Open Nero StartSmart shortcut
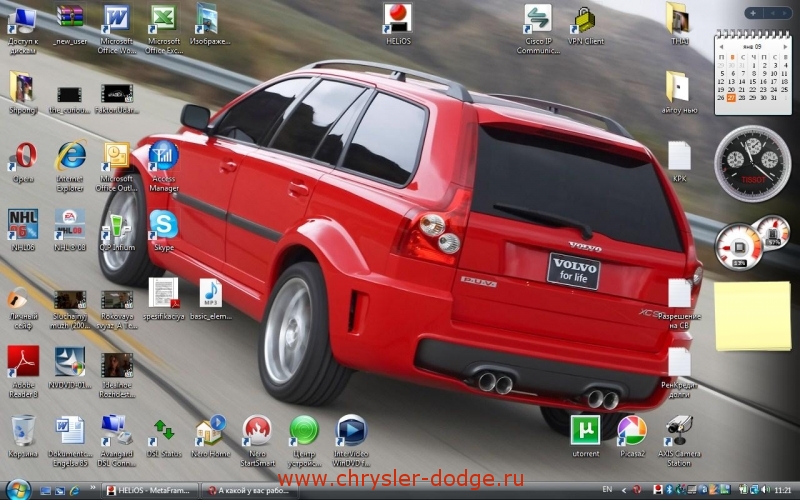The height and width of the screenshot is (500, 800). [x=257, y=431]
